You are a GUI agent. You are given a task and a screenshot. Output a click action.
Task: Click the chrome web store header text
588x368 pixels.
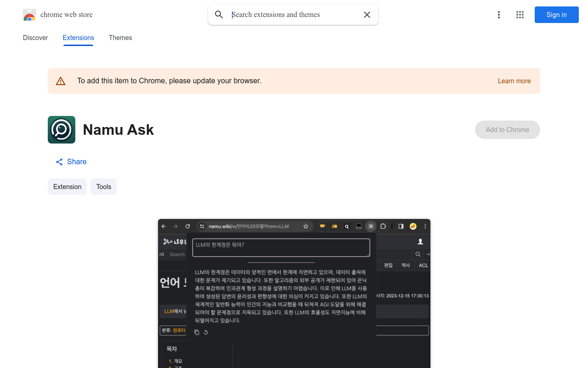67,15
